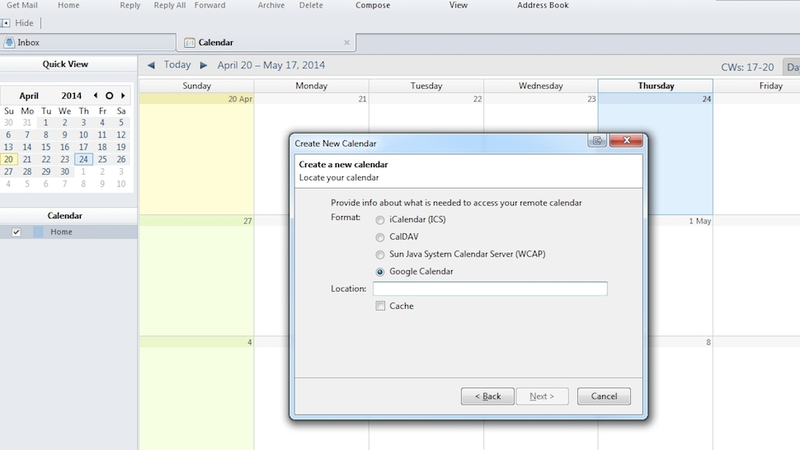Open the View menu in toolbar

coord(458,5)
